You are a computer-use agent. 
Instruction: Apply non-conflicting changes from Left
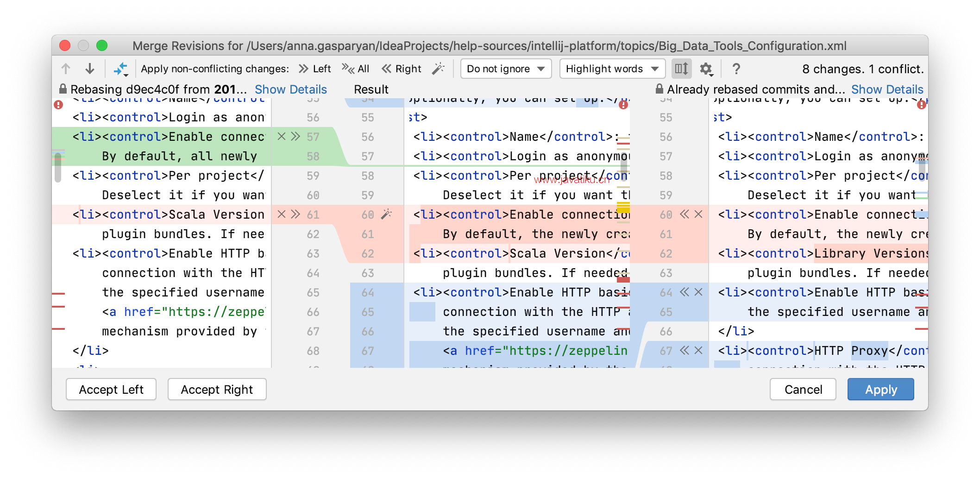click(315, 69)
